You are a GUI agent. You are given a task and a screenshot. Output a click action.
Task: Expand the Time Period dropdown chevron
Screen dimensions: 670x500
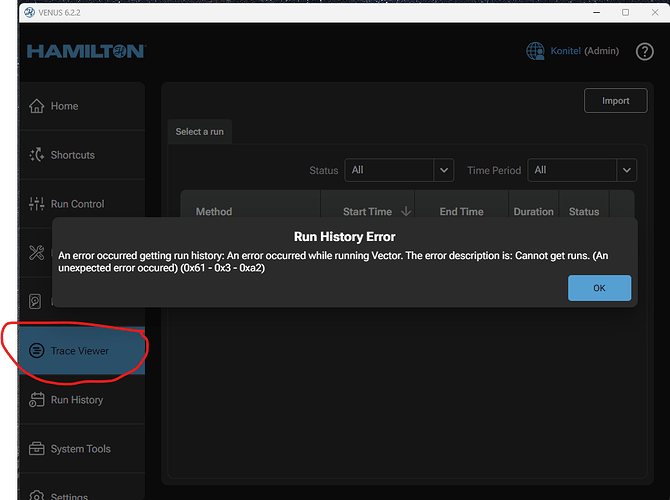626,170
